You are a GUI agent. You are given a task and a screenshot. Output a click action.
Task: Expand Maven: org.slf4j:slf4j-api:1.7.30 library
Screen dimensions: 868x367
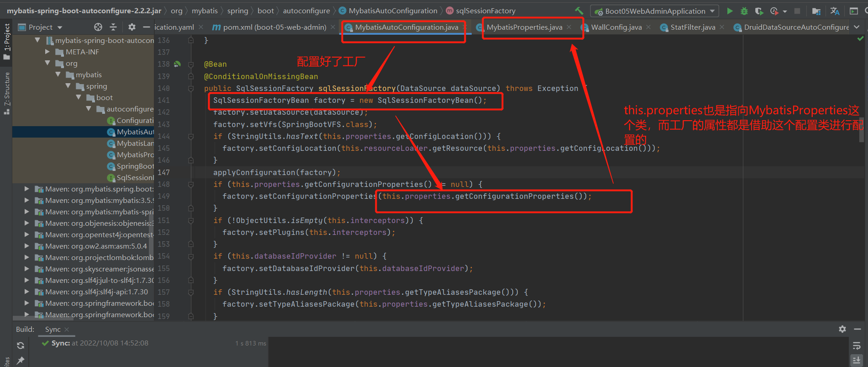coord(26,292)
